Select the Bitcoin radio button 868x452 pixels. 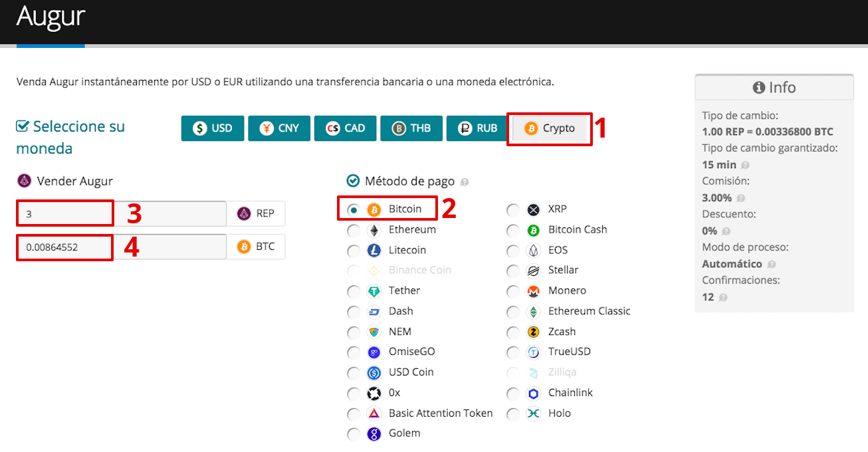(x=354, y=209)
